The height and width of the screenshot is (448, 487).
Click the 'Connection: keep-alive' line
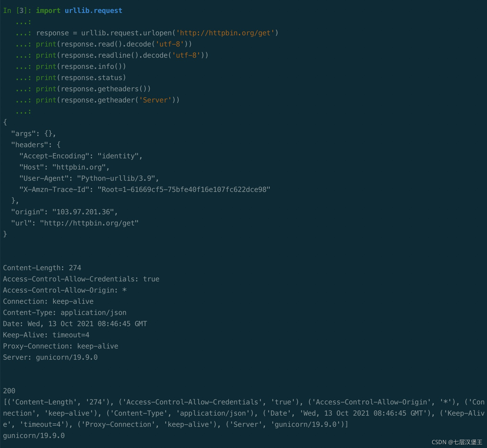pos(48,301)
